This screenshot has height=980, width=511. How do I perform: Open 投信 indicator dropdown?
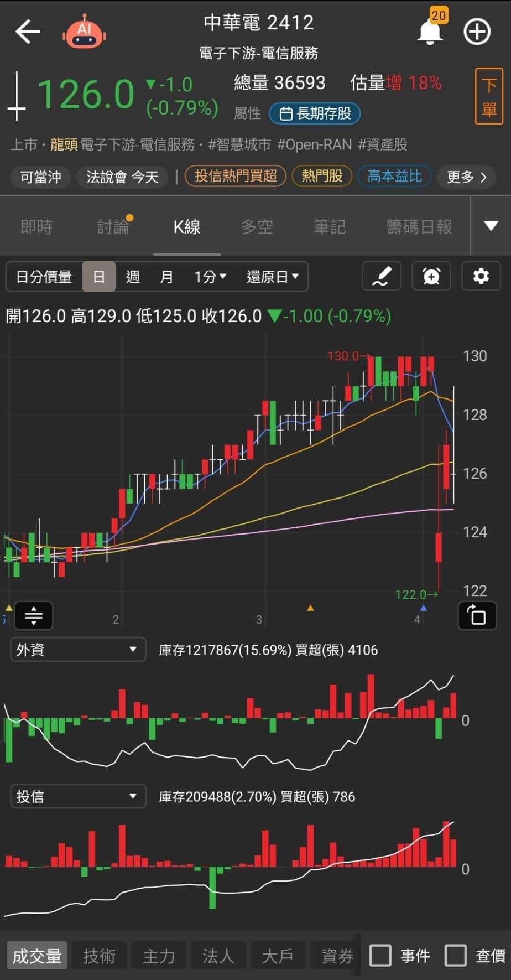click(78, 797)
